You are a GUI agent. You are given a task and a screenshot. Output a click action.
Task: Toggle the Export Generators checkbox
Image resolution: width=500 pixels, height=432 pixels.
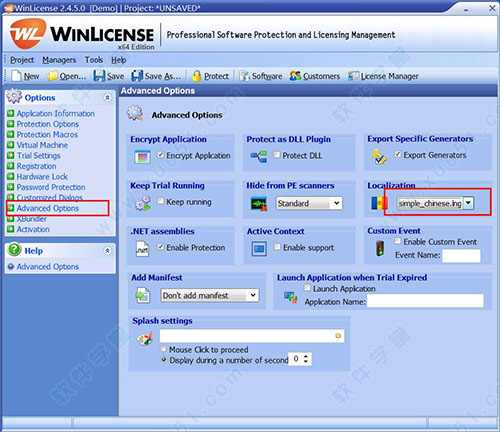[x=398, y=154]
